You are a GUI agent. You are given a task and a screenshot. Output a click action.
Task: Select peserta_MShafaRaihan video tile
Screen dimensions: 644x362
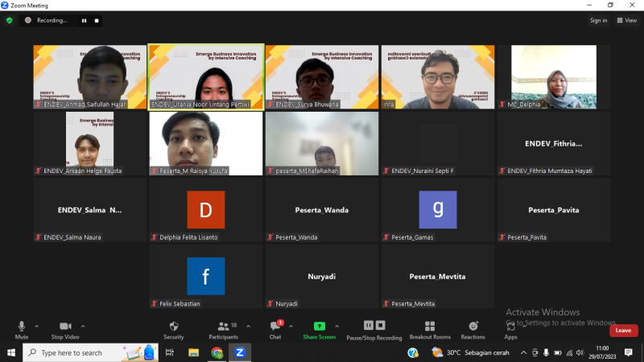(x=322, y=144)
